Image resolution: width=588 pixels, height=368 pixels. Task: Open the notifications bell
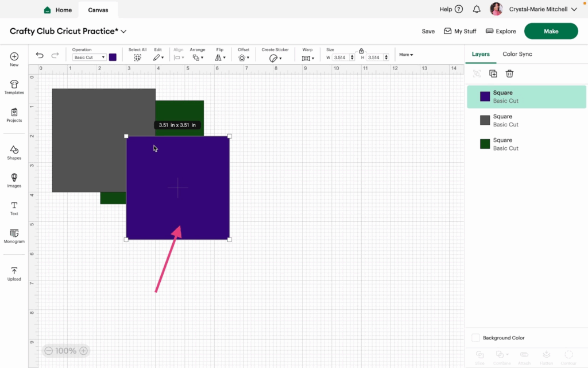click(x=477, y=9)
